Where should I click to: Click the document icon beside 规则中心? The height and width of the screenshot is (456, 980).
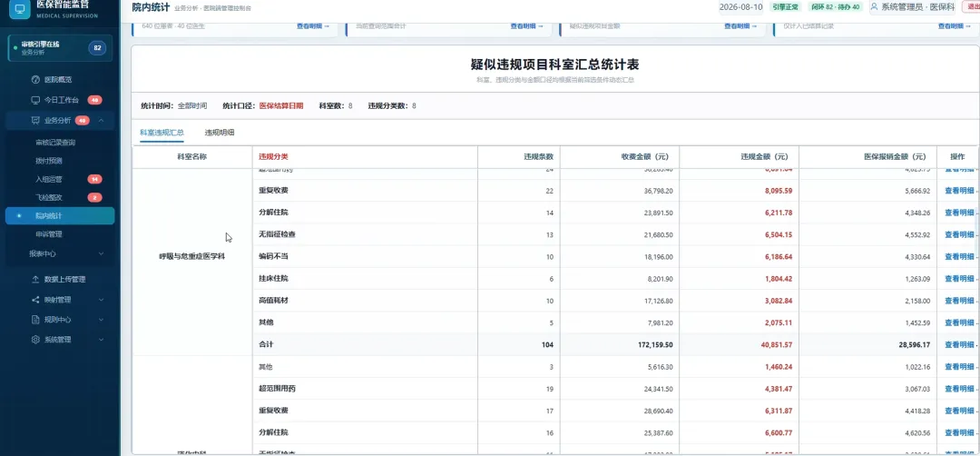(x=35, y=320)
